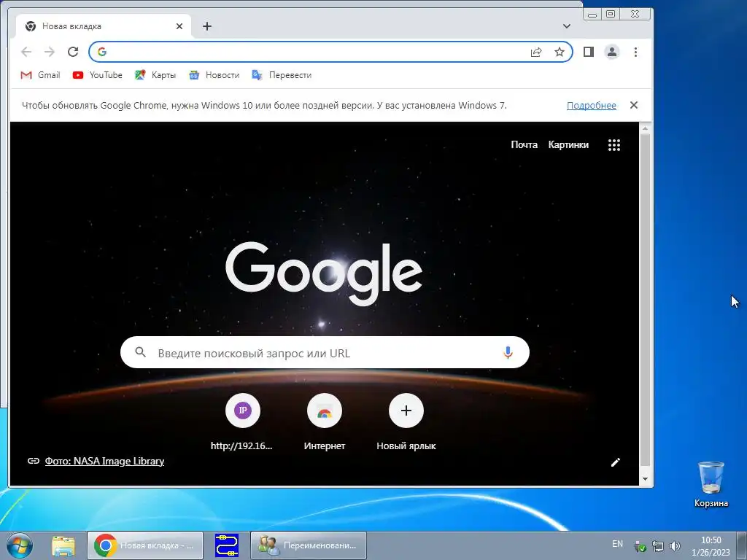Open Картинки link on Google page
This screenshot has width=747, height=560.
(x=568, y=145)
